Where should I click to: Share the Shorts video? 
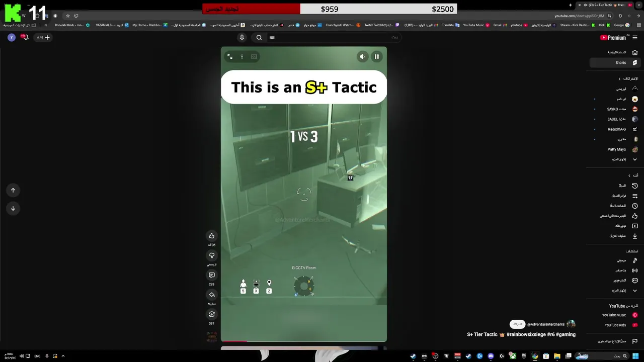[x=212, y=295]
